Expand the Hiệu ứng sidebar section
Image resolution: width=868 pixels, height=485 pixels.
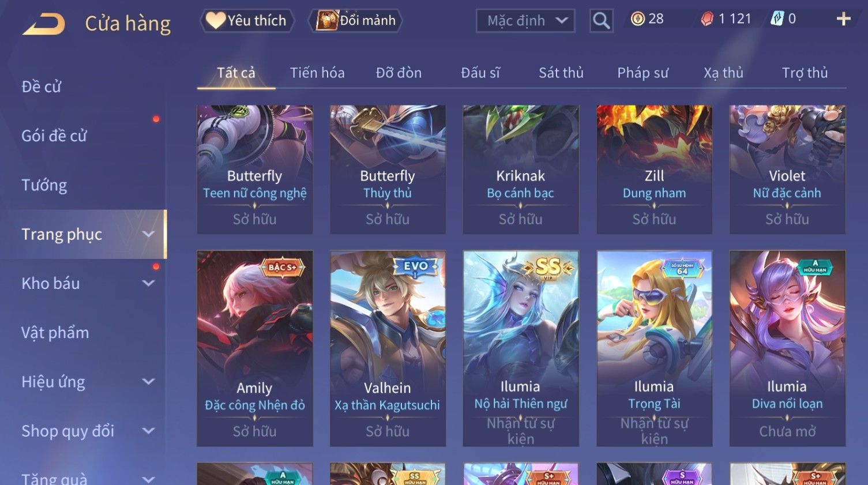148,382
